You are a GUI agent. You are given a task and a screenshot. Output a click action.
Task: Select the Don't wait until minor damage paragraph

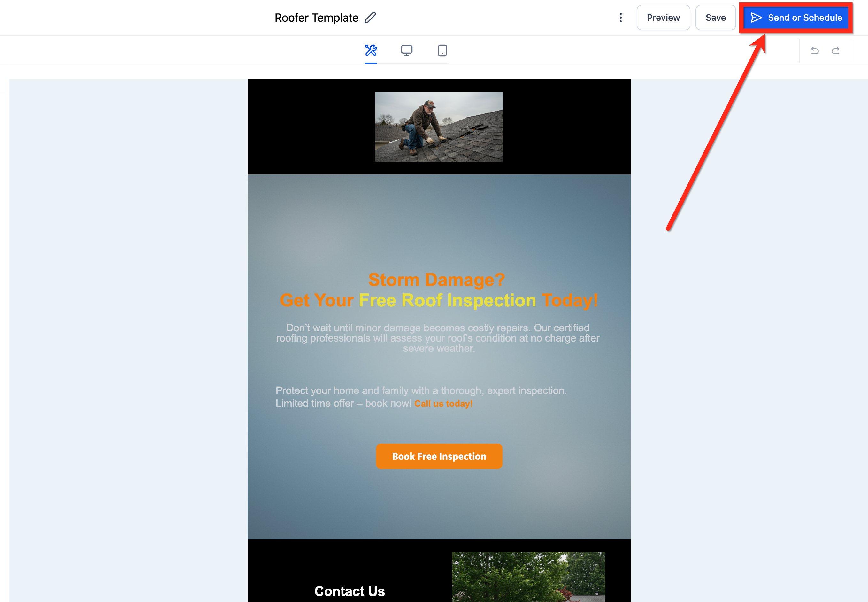click(438, 338)
